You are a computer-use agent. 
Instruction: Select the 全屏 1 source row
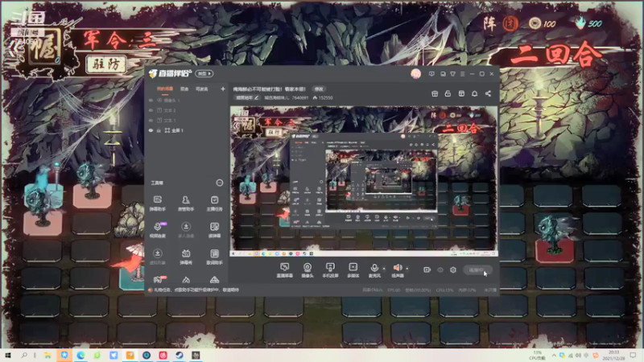pos(187,130)
